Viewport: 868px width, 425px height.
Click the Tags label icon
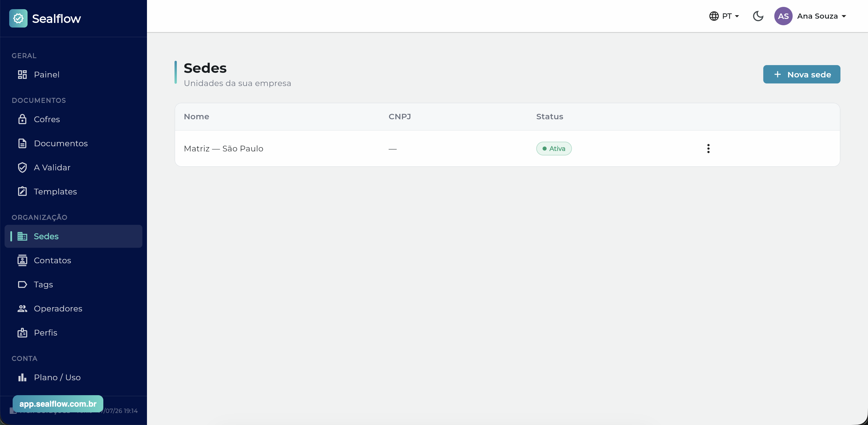(x=22, y=284)
